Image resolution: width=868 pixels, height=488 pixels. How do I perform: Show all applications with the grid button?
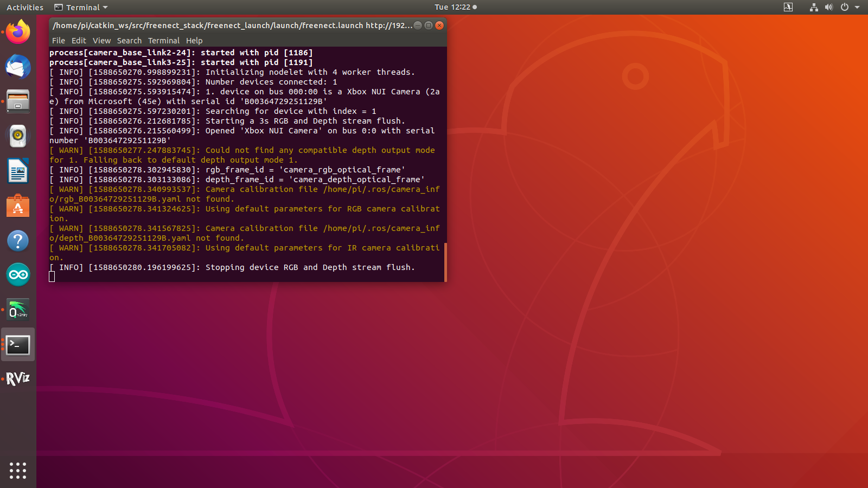[x=18, y=471]
